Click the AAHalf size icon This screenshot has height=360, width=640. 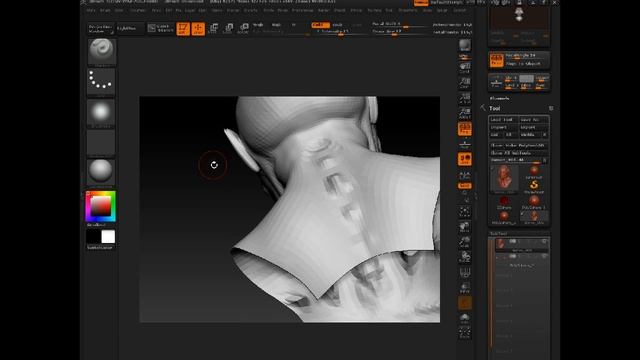(464, 113)
